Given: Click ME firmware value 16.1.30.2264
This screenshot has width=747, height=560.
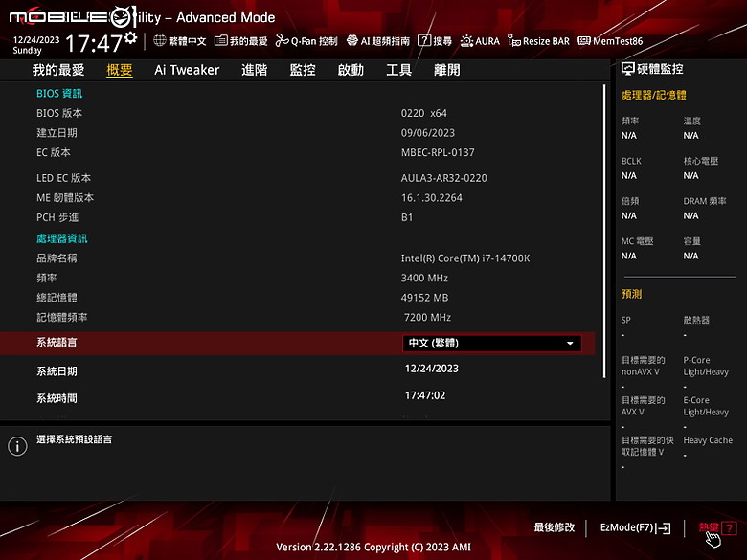Looking at the screenshot, I should tap(432, 197).
